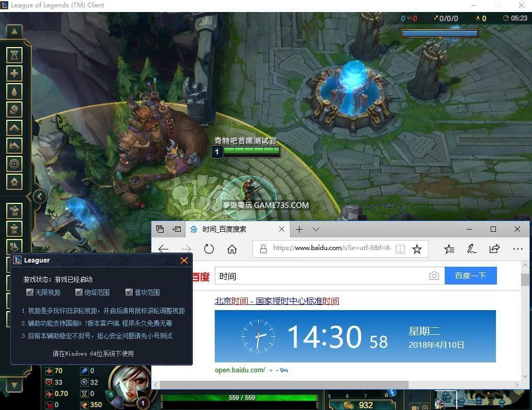Select the armor with speech bubble icon

(14, 211)
